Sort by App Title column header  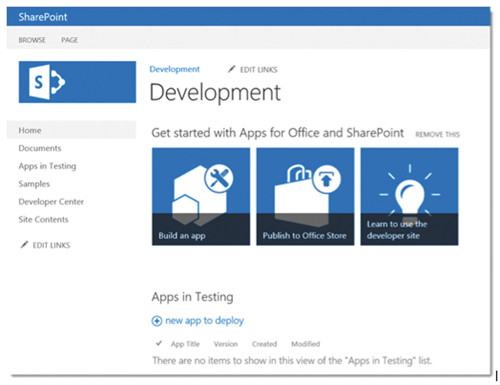pyautogui.click(x=185, y=344)
